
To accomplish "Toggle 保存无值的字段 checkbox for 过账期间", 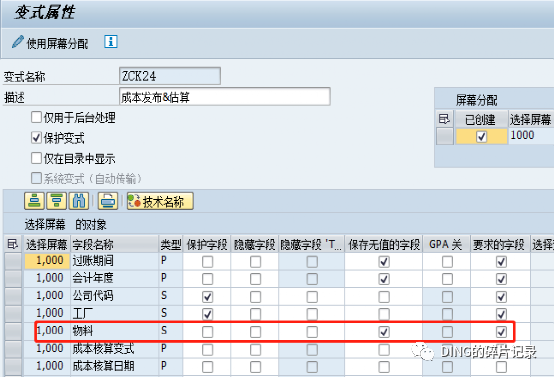I will [384, 262].
